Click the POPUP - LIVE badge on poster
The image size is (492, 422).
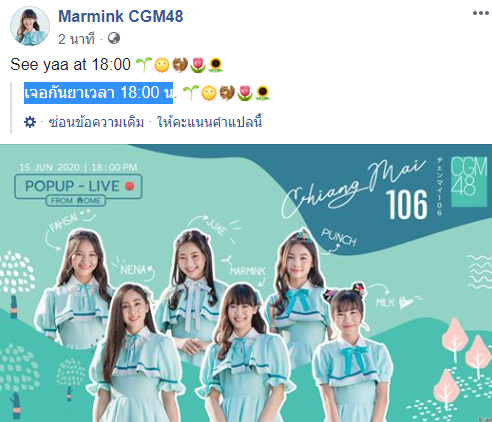point(78,186)
